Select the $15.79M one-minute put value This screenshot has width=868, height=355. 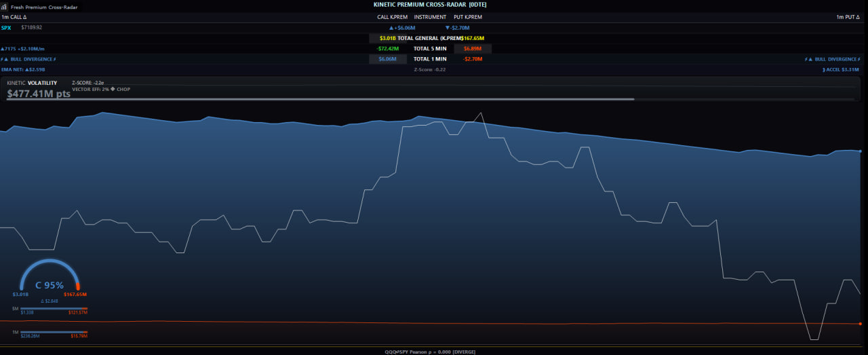pos(79,336)
